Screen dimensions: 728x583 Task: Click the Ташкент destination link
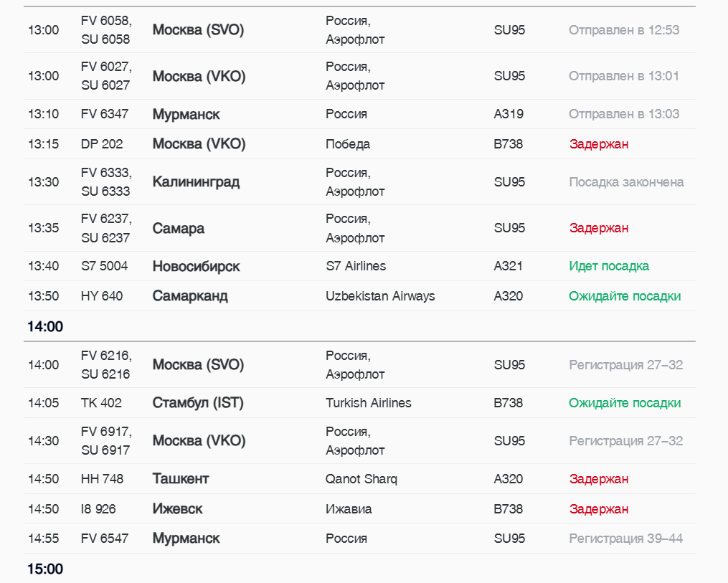[x=180, y=479]
